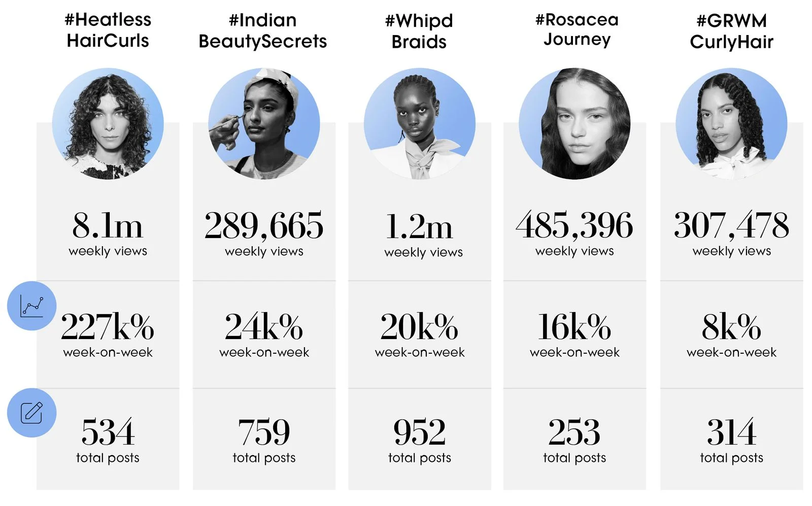Open the #Whipd Braids hashtag title
Viewport: 812px width, 506px height.
(x=419, y=31)
